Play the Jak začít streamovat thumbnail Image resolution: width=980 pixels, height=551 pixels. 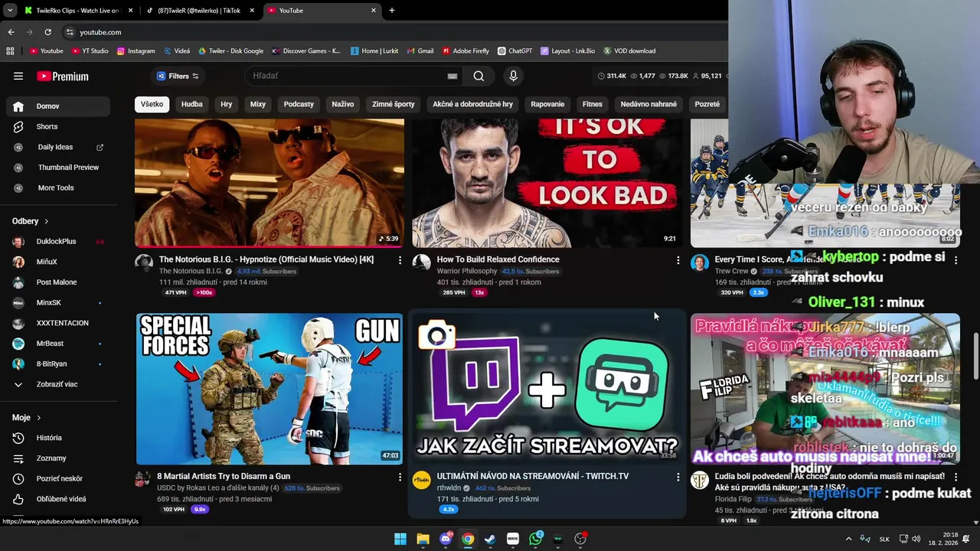click(547, 389)
